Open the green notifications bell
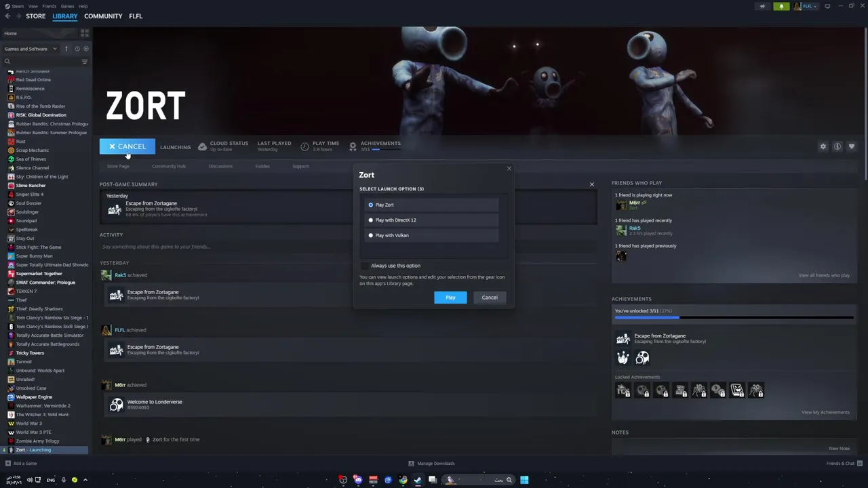The image size is (868, 488). coord(781,6)
